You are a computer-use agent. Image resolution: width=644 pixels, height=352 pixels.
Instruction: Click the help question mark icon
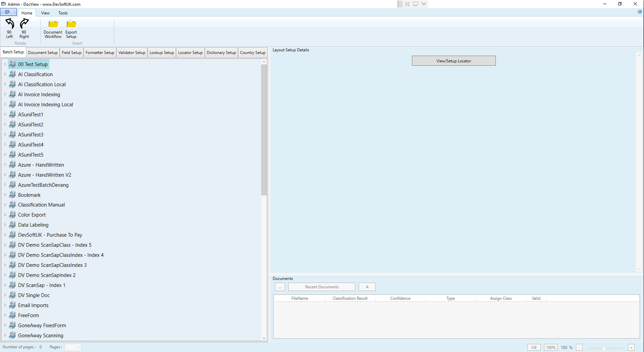pos(639,11)
